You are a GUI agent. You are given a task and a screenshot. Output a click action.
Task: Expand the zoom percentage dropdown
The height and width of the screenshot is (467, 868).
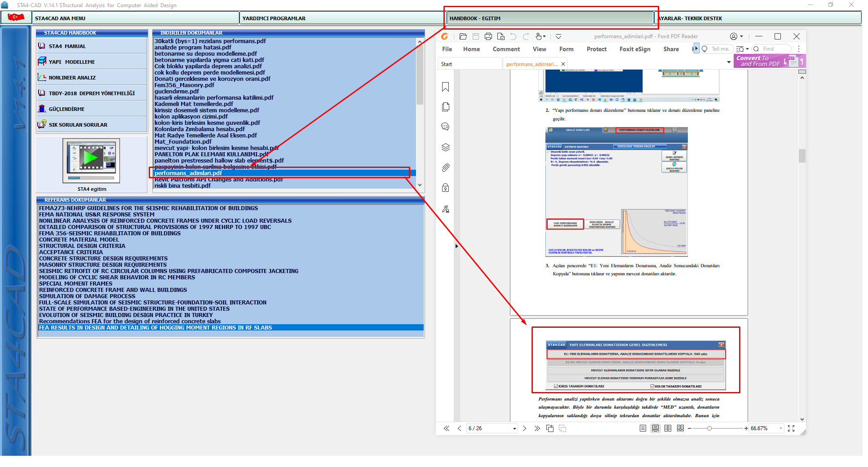[781, 428]
